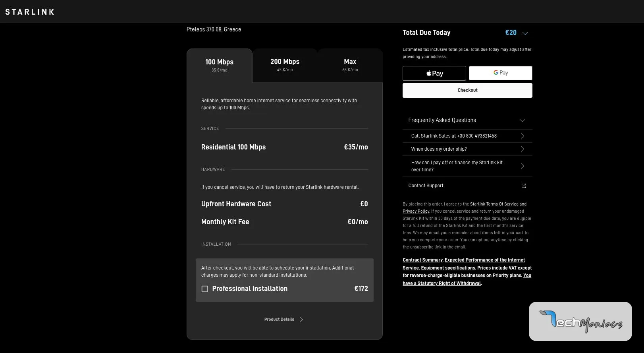
Task: Pay with the Google Pay button
Action: point(501,73)
